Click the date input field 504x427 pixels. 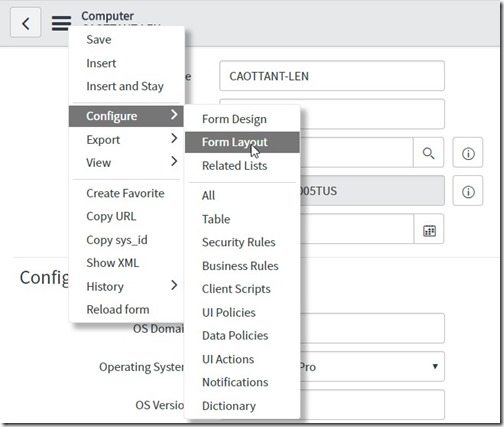pyautogui.click(x=357, y=229)
